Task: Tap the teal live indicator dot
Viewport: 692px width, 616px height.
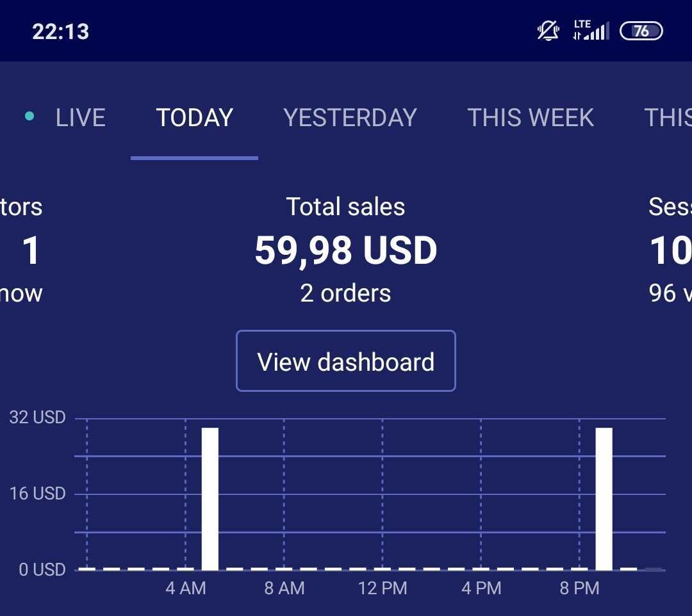Action: 29,116
